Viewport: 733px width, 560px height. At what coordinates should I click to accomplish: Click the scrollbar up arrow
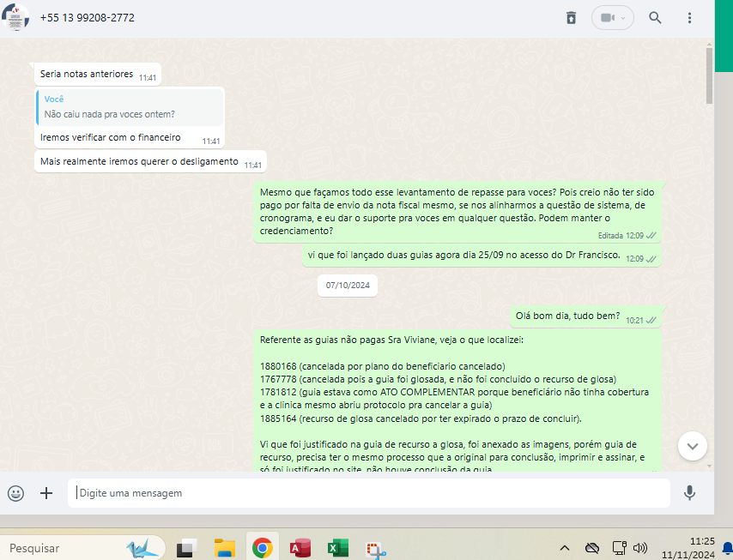710,44
